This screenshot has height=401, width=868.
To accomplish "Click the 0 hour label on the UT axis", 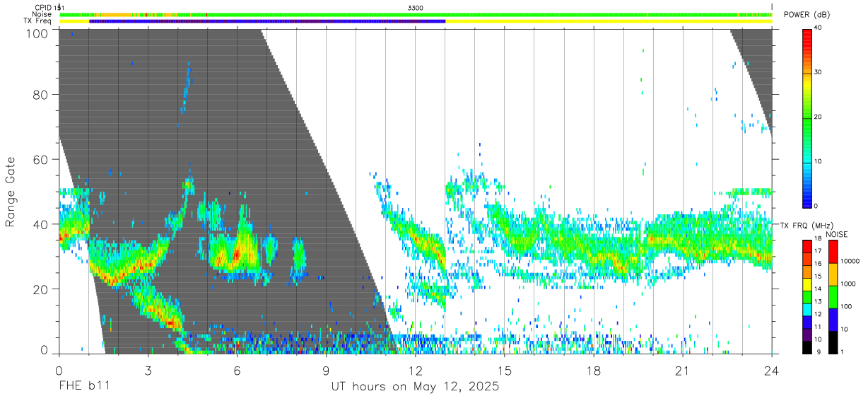I will (59, 370).
